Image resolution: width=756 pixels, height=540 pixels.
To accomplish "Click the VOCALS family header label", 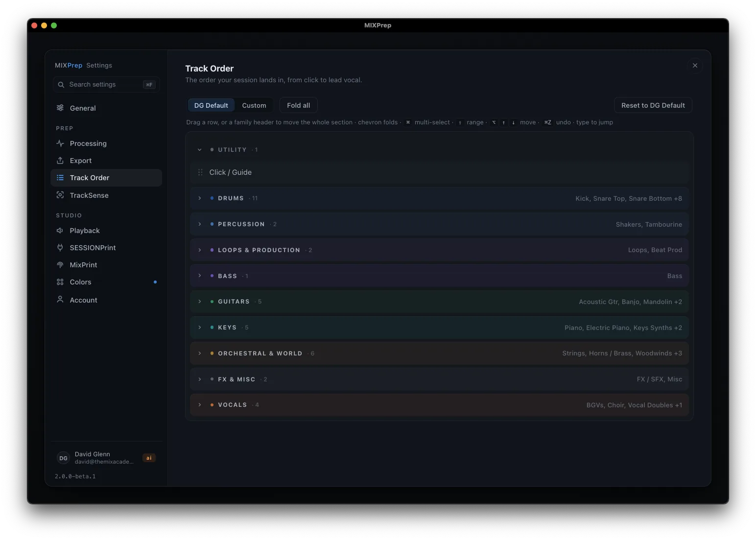I will tap(233, 405).
